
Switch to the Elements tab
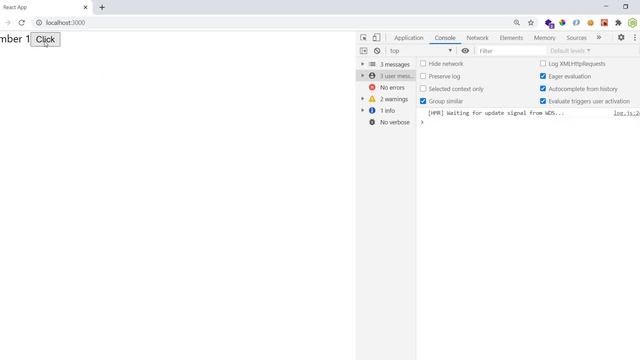point(511,38)
